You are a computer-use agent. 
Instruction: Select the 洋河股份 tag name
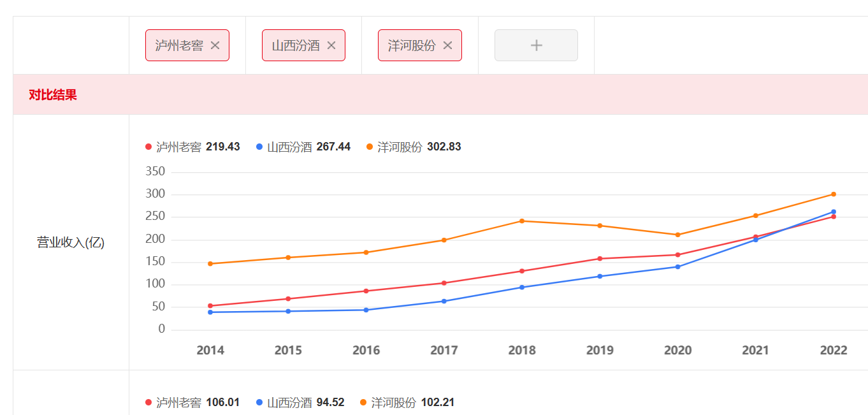412,45
